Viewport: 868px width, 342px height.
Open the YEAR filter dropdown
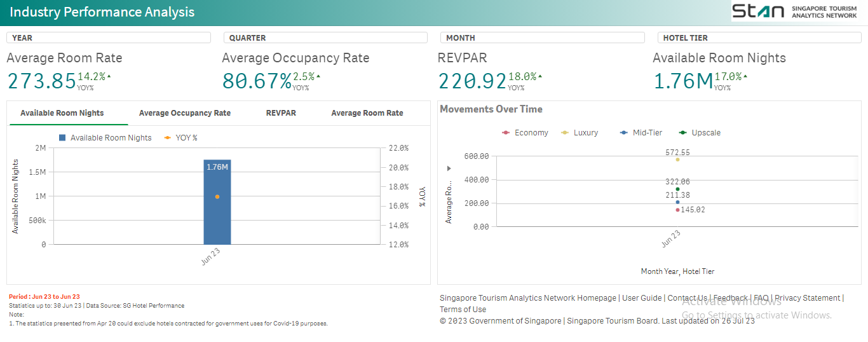click(x=108, y=38)
